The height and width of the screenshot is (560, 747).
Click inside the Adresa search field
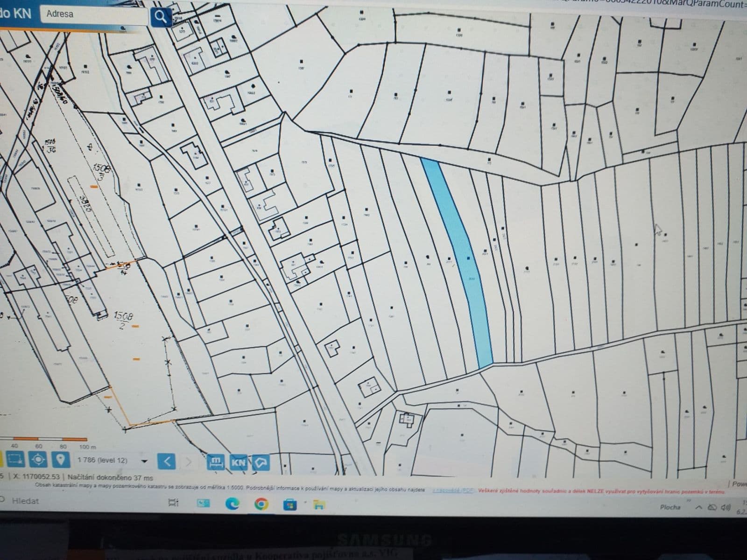93,14
